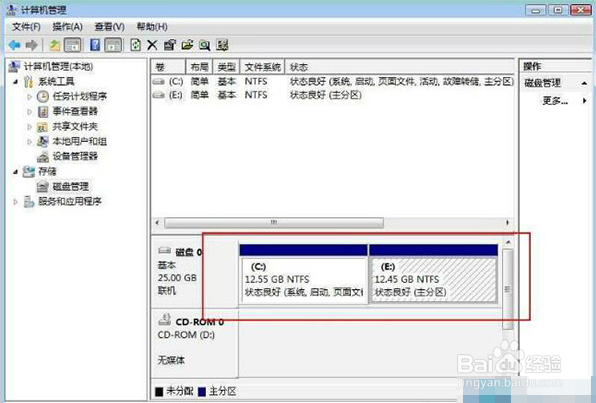The image size is (596, 403).
Task: Expand the 任务计划程序 node arrow
Action: [x=29, y=97]
